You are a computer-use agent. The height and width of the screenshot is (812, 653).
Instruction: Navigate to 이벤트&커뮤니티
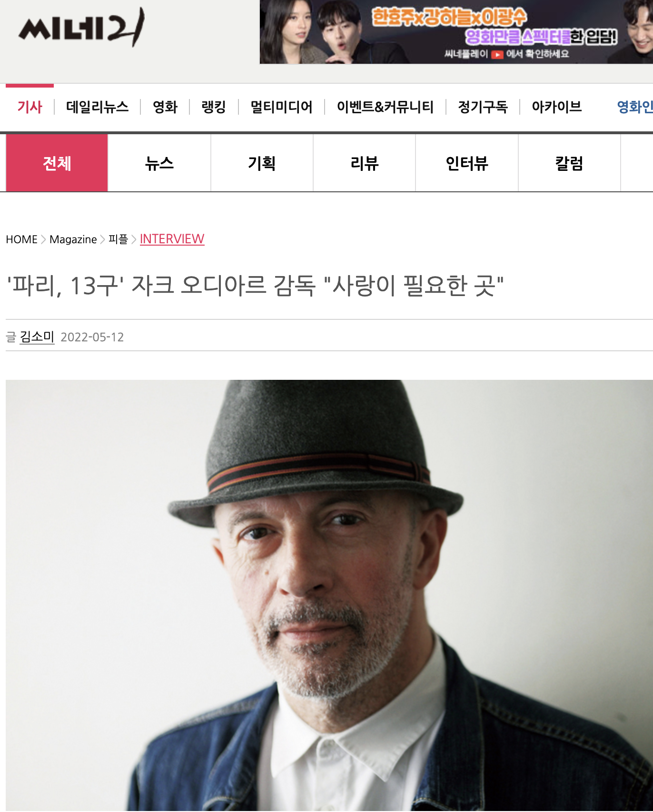point(385,107)
